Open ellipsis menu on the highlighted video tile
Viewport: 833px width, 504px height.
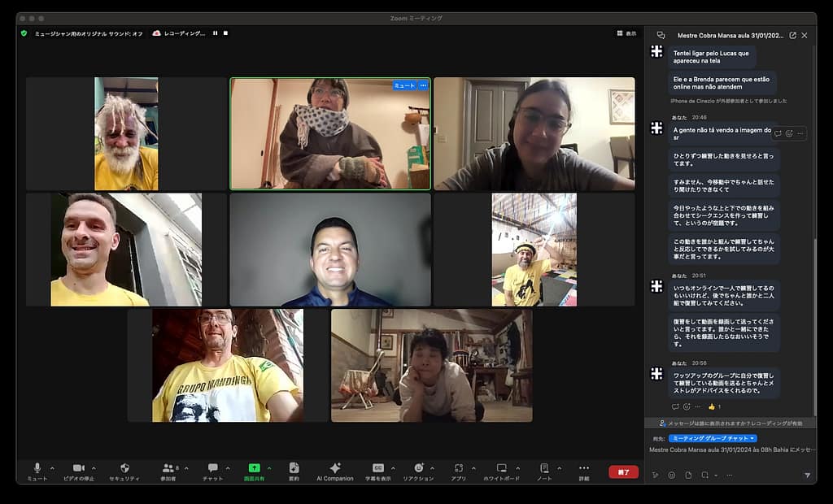tap(423, 85)
